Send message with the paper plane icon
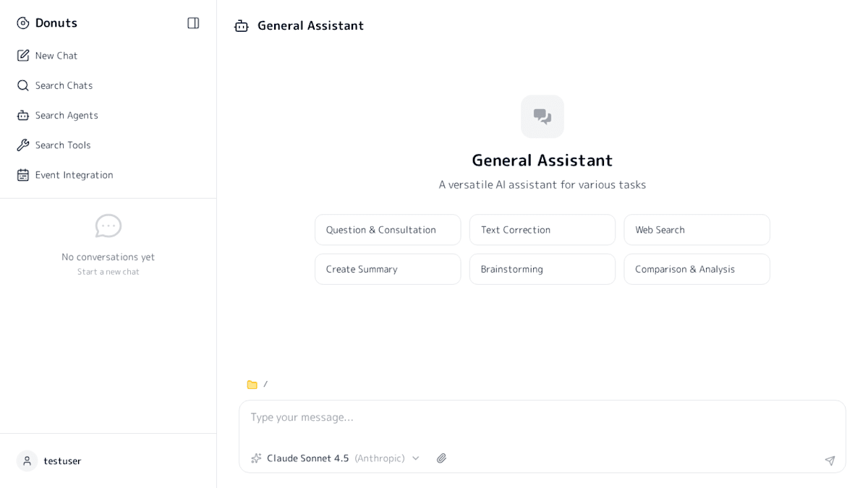 (830, 461)
